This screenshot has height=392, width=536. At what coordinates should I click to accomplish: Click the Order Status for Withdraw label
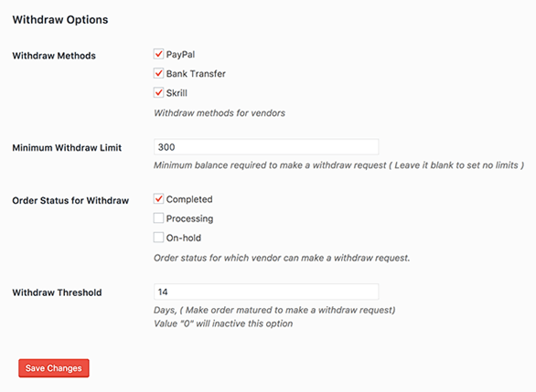coord(70,200)
